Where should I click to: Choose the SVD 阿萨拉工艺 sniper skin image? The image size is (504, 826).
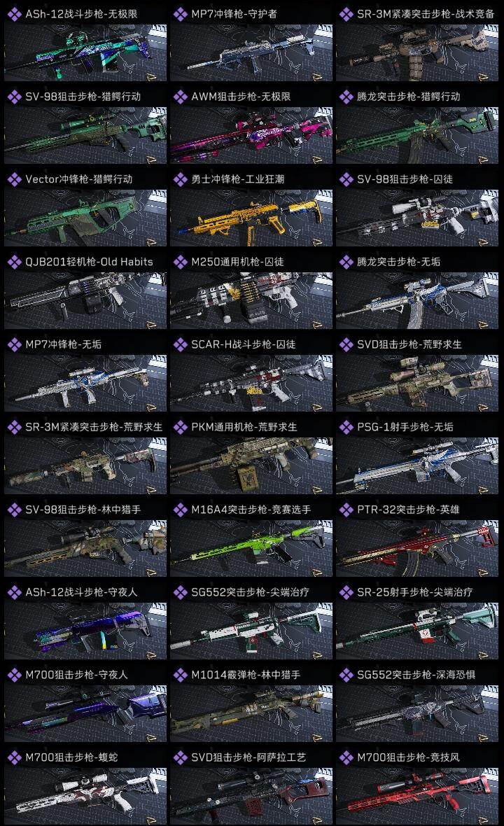[251, 796]
